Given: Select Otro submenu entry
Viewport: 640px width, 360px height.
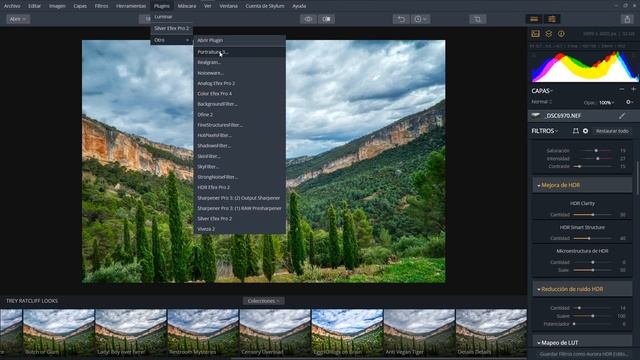Looking at the screenshot, I should [171, 40].
